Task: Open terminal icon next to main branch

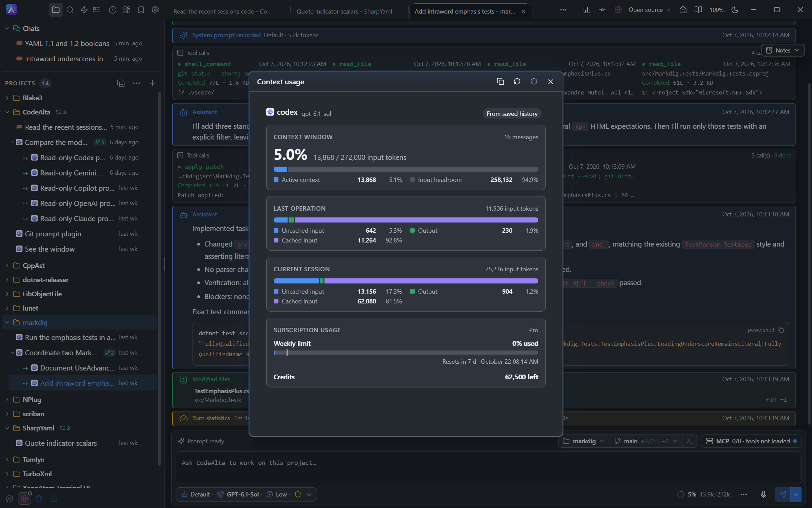Action: [x=690, y=441]
